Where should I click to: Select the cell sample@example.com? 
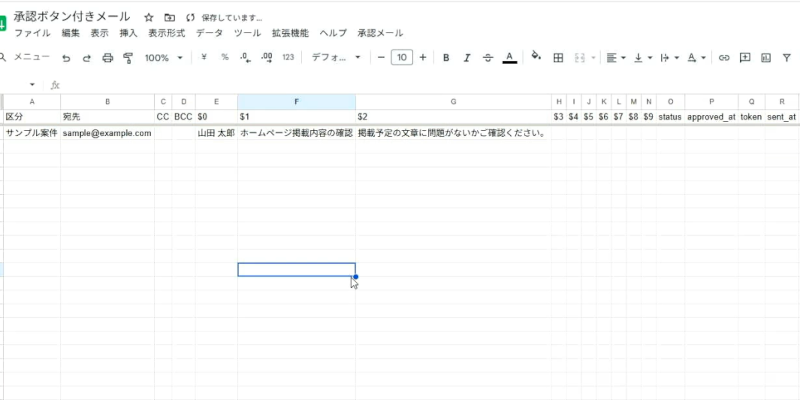[108, 133]
